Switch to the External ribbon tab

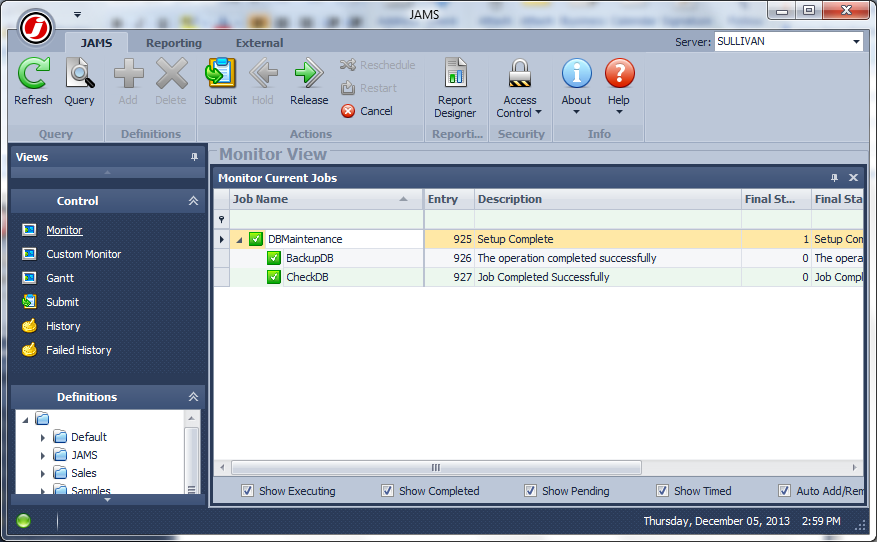coord(260,43)
